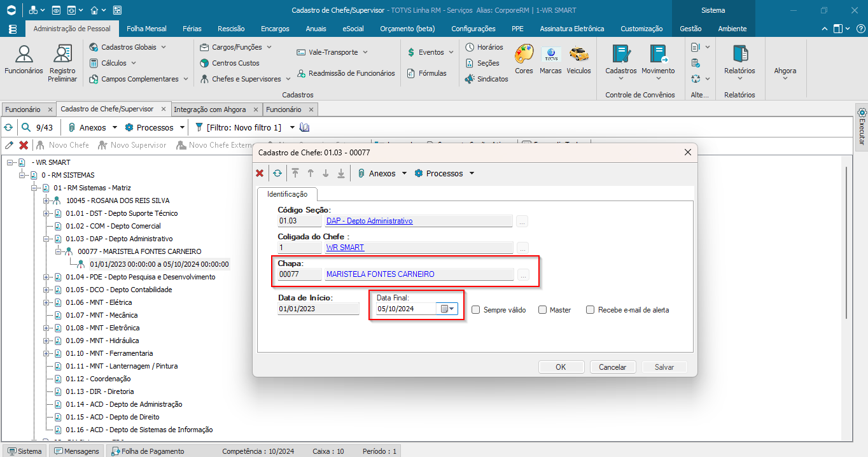This screenshot has height=457, width=868.
Task: Click the Marcas TOTVS icon
Action: (x=550, y=59)
